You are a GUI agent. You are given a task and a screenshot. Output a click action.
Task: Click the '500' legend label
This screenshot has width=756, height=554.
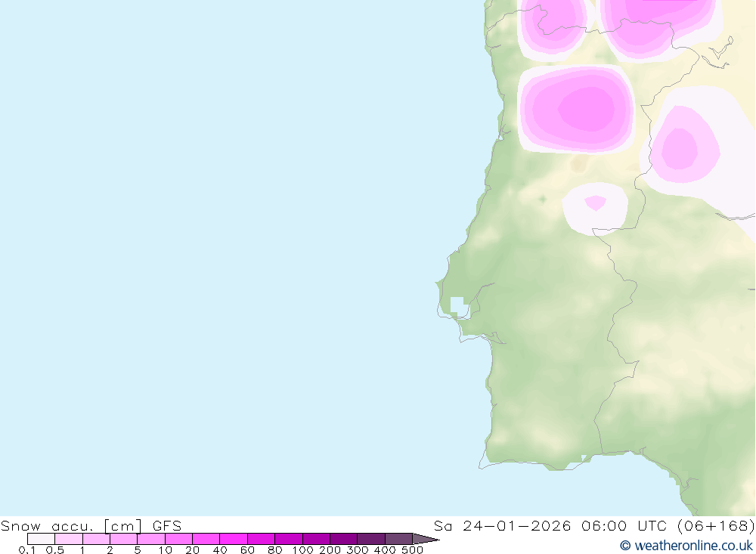tap(412, 549)
